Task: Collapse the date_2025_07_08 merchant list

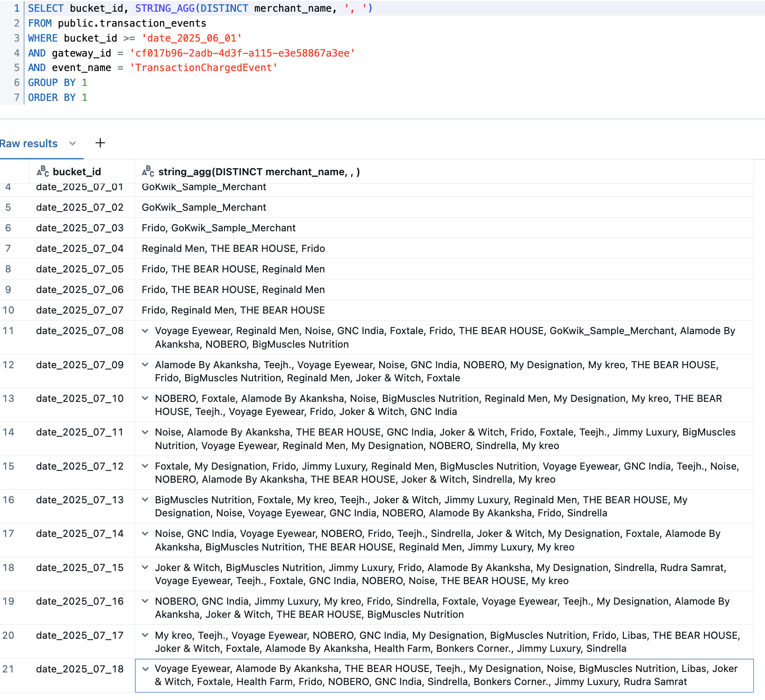Action: 145,331
